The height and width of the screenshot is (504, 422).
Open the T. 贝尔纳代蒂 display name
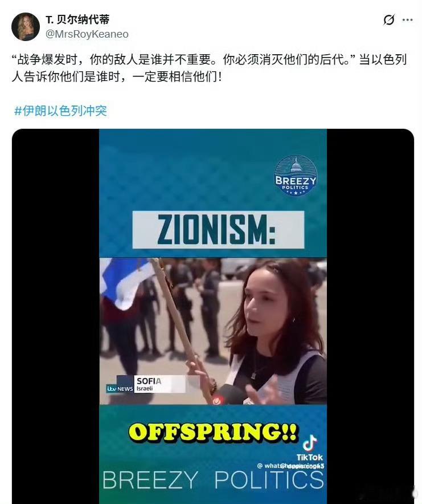click(x=77, y=19)
